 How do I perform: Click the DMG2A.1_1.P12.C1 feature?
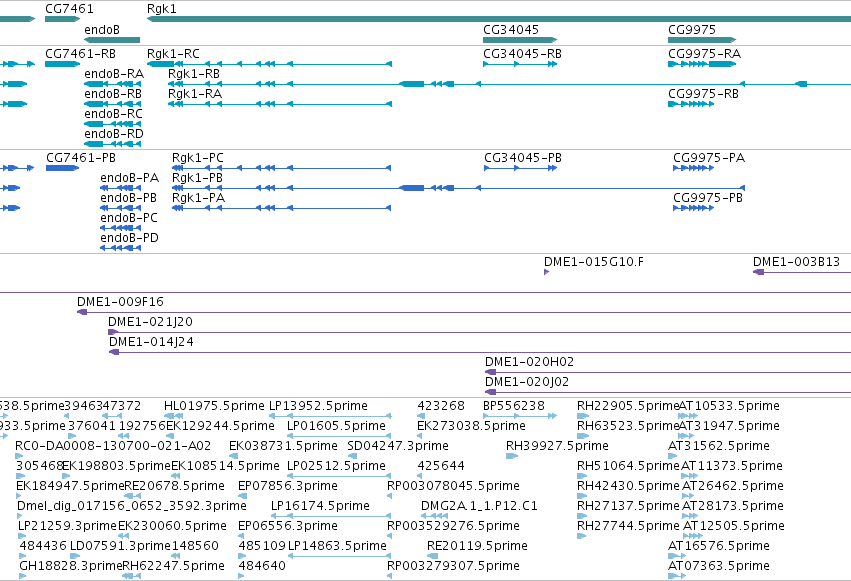[x=479, y=507]
